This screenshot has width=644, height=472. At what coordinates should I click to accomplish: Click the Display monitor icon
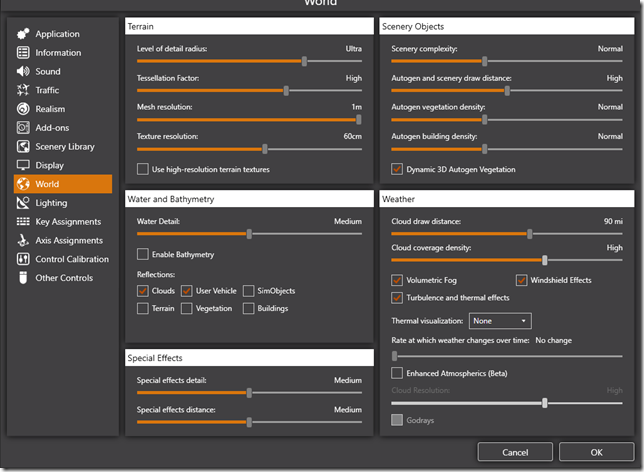pyautogui.click(x=23, y=165)
